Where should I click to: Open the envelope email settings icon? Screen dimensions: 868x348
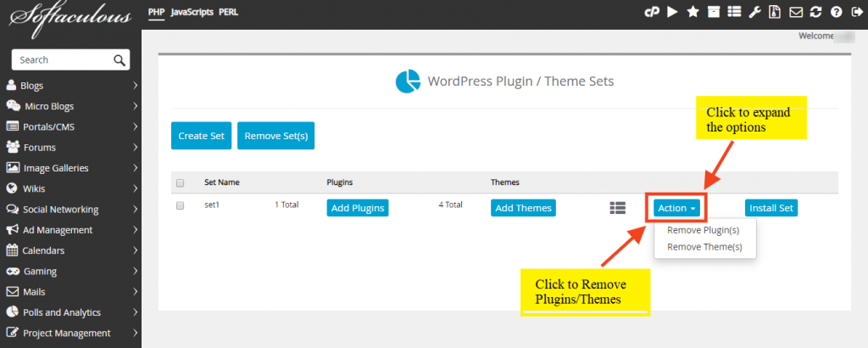[x=796, y=12]
